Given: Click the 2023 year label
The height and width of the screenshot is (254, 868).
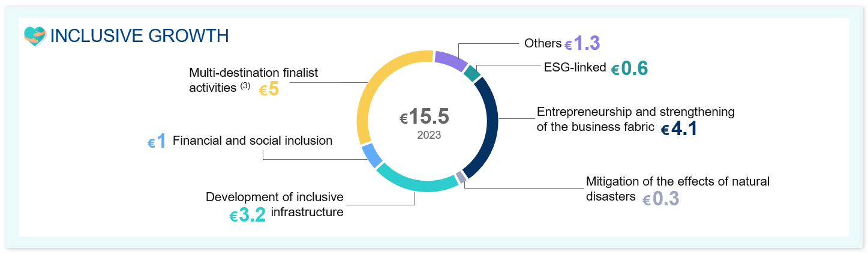Looking at the screenshot, I should pyautogui.click(x=429, y=135).
